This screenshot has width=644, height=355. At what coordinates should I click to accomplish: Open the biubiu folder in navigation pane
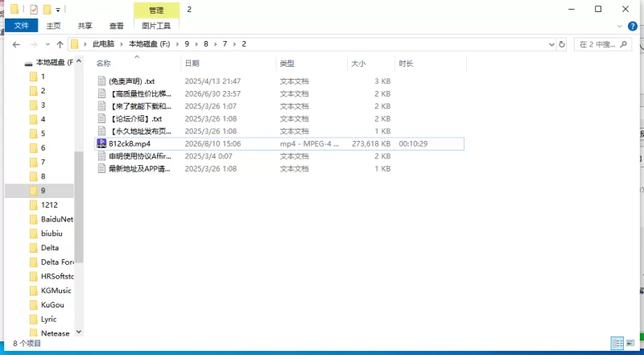point(52,233)
